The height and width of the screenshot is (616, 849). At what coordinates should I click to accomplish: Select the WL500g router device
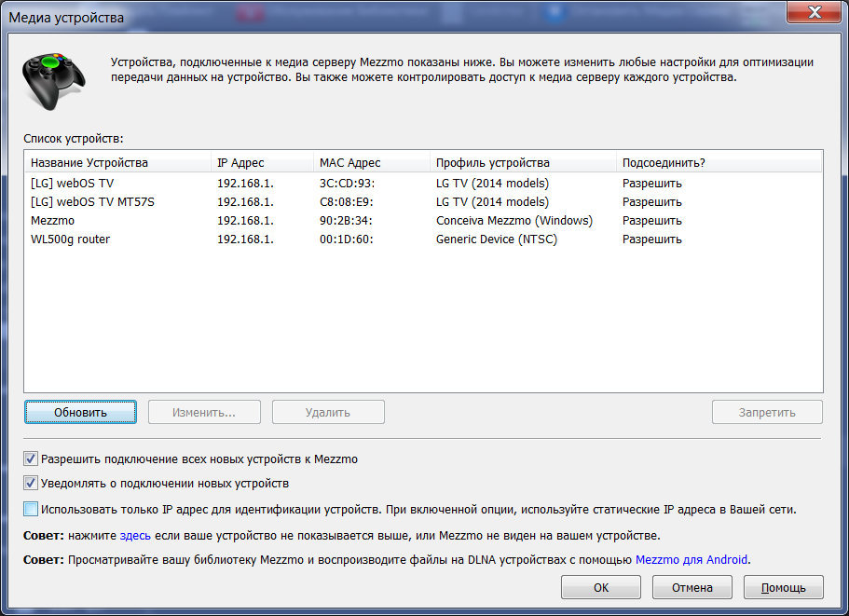pyautogui.click(x=70, y=240)
